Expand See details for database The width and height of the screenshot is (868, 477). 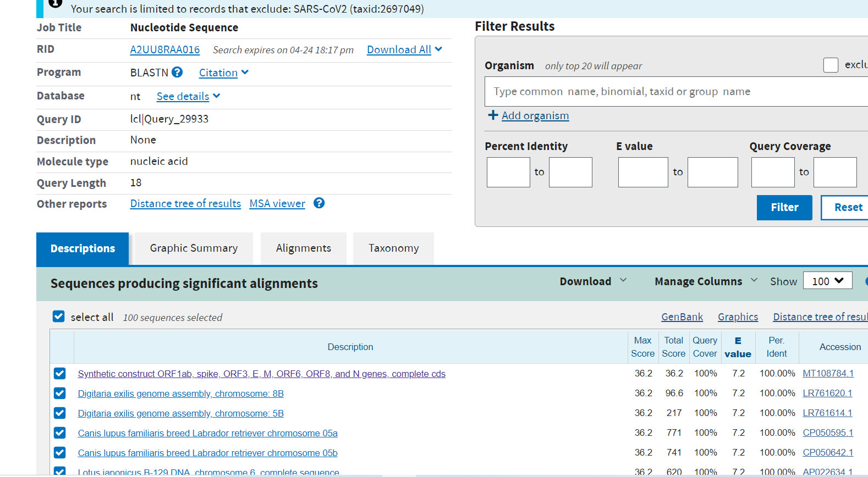click(189, 96)
